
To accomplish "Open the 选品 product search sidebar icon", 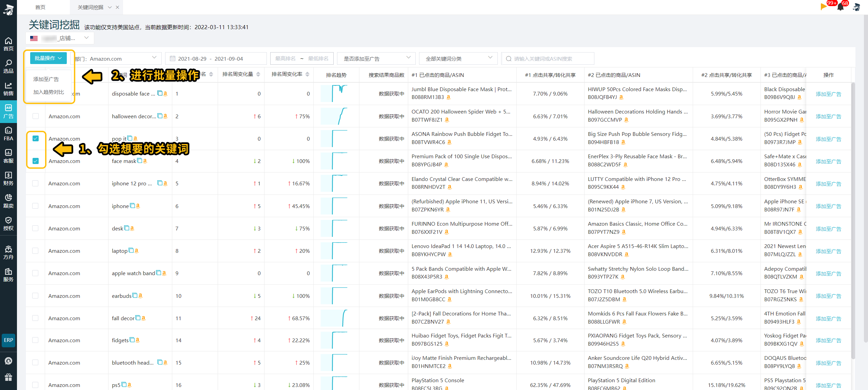I will pyautogui.click(x=8, y=66).
